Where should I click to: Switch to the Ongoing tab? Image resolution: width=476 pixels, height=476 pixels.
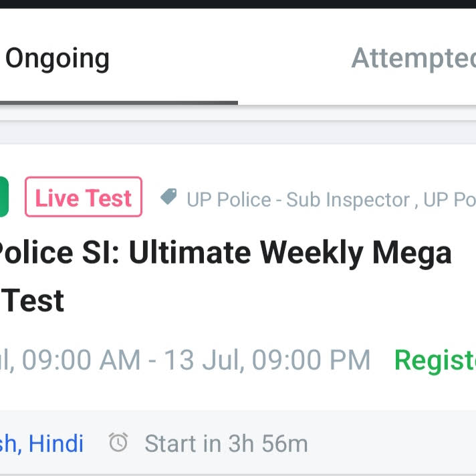[x=57, y=59]
